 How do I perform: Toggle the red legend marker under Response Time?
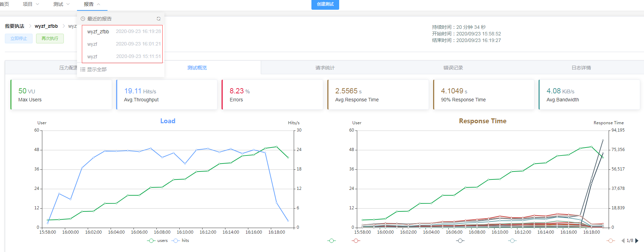tap(356, 241)
